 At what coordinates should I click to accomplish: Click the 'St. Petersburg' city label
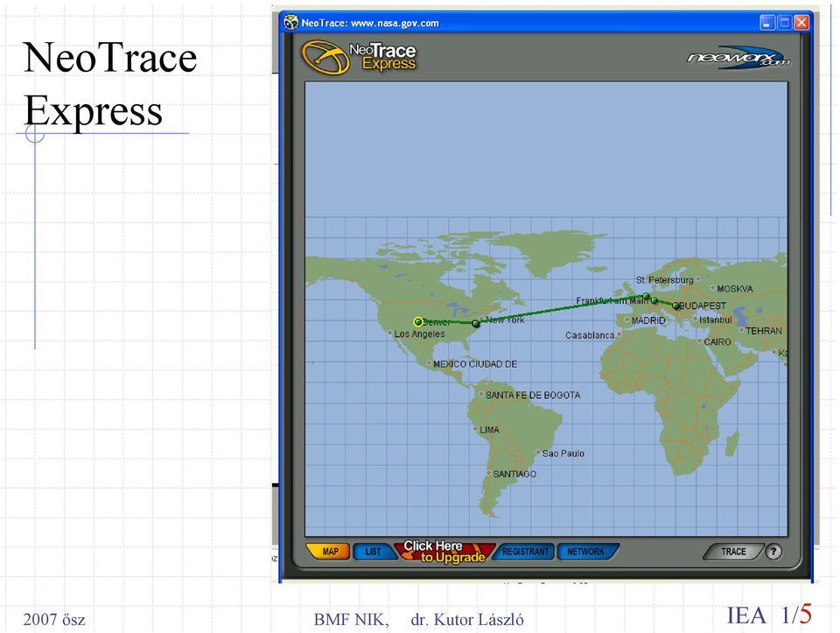[x=664, y=280]
